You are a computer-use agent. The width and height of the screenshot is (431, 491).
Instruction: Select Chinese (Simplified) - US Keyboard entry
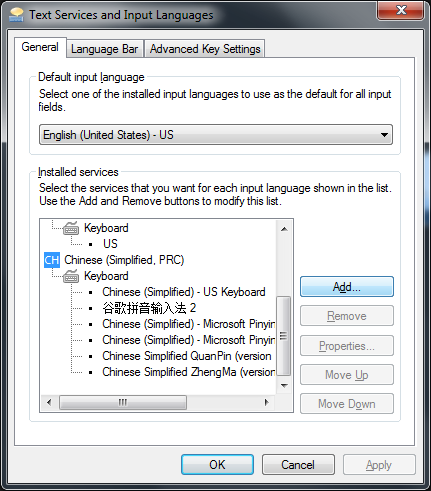[x=184, y=292]
